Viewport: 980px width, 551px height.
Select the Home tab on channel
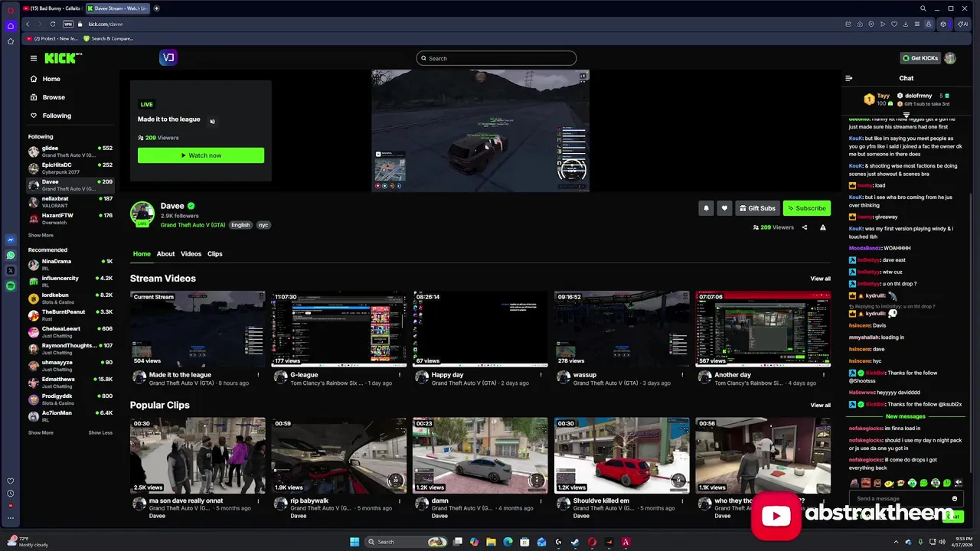tap(142, 253)
